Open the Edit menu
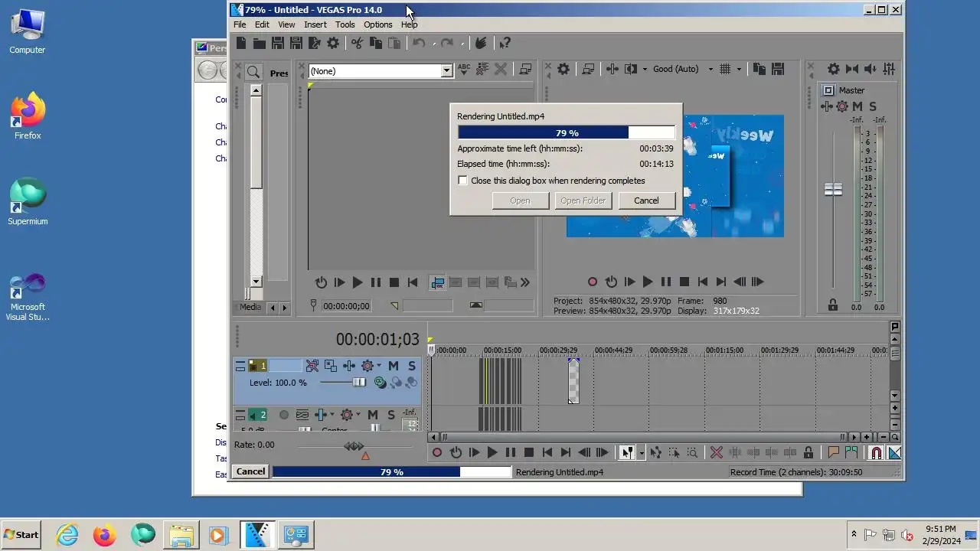The height and width of the screenshot is (551, 980). click(262, 24)
